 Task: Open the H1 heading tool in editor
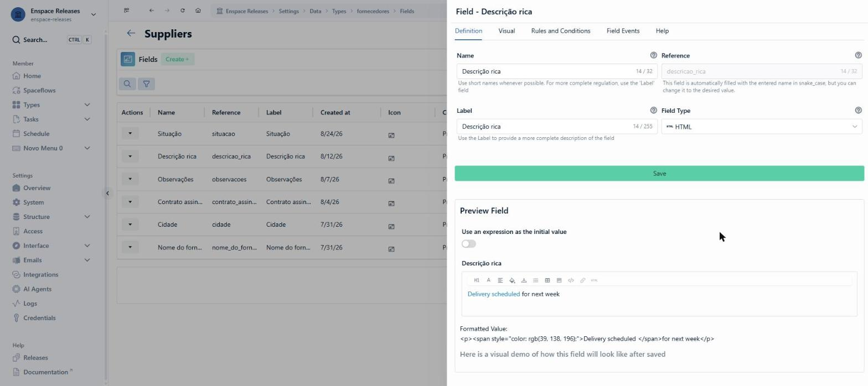coord(476,280)
